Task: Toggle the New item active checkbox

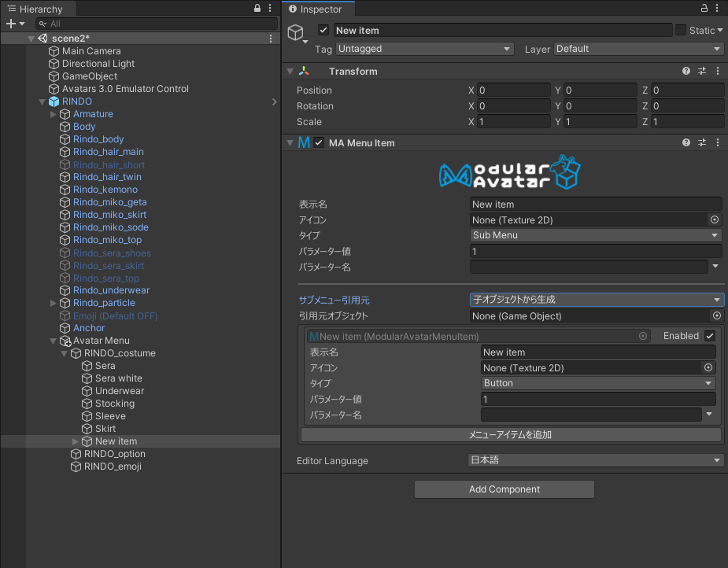Action: (x=323, y=30)
